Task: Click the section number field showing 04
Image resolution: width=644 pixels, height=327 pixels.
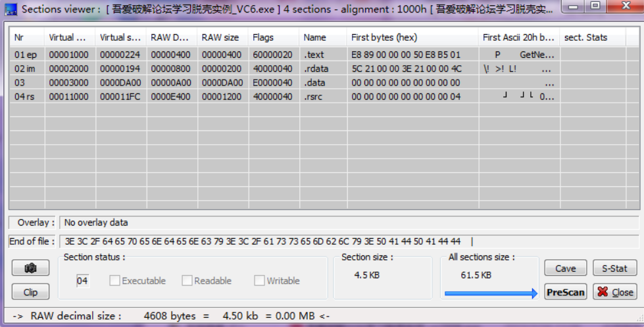Action: click(x=83, y=281)
